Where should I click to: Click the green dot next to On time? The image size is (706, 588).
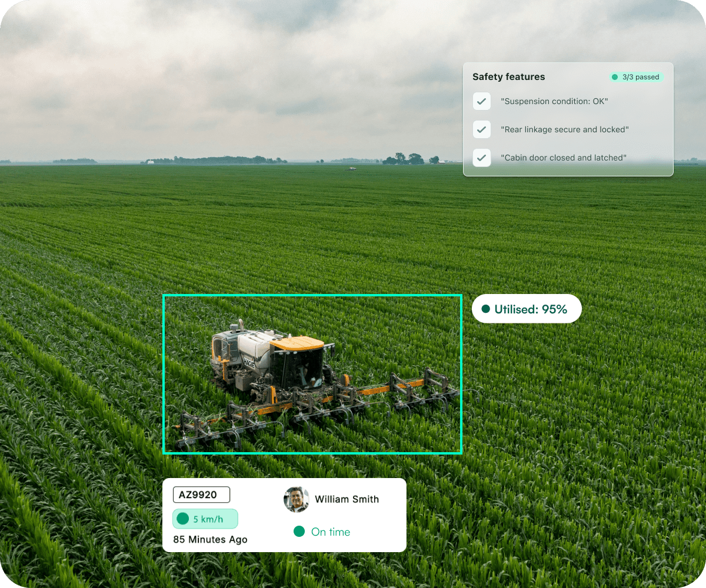299,531
